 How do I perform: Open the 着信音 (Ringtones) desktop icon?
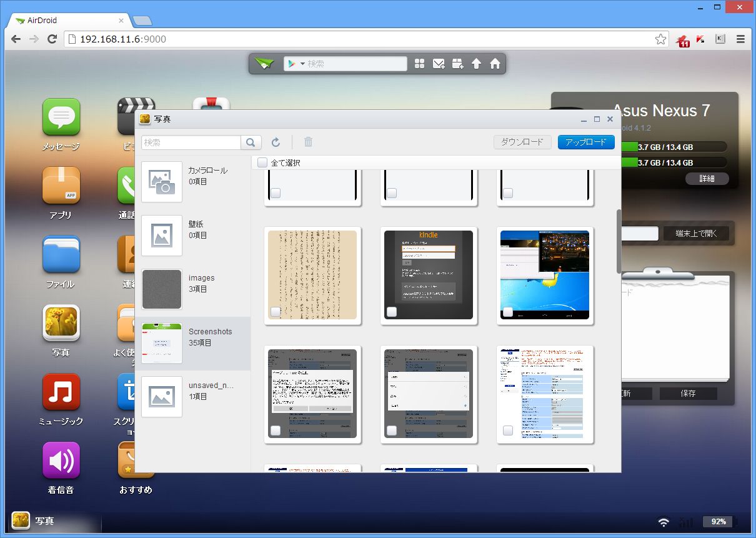click(61, 461)
